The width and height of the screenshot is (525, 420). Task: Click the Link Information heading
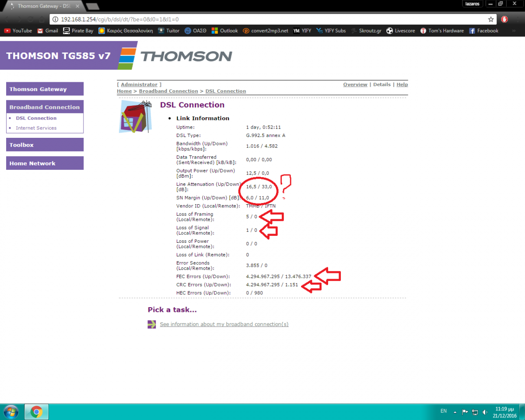(x=203, y=118)
